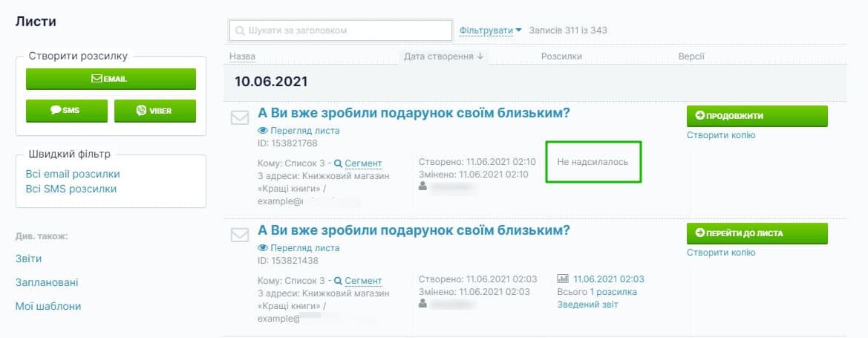Preview letter 153821438 via Перегляд листа

[x=299, y=248]
